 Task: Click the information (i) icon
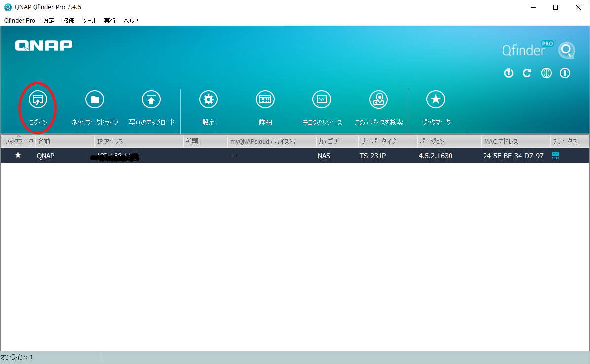(565, 73)
